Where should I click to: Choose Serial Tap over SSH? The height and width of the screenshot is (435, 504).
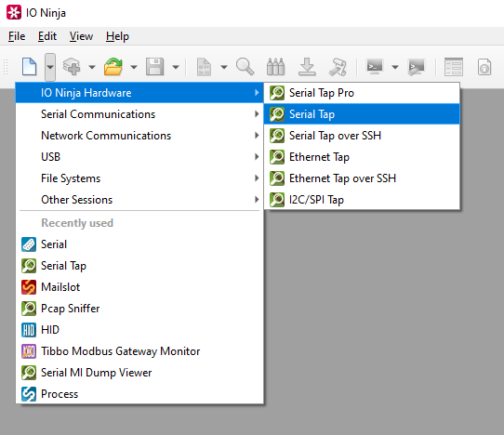pyautogui.click(x=362, y=136)
